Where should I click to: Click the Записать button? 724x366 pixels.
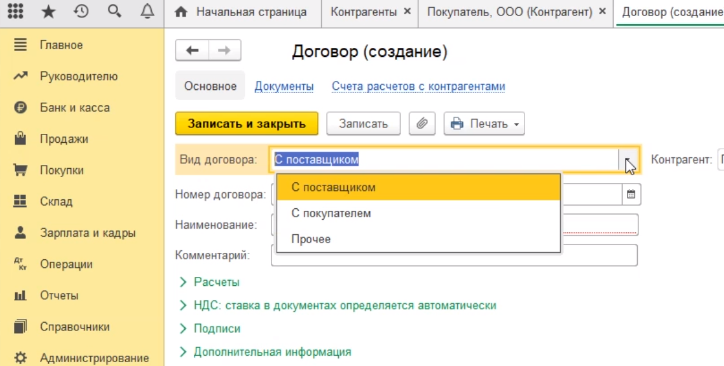coord(363,124)
